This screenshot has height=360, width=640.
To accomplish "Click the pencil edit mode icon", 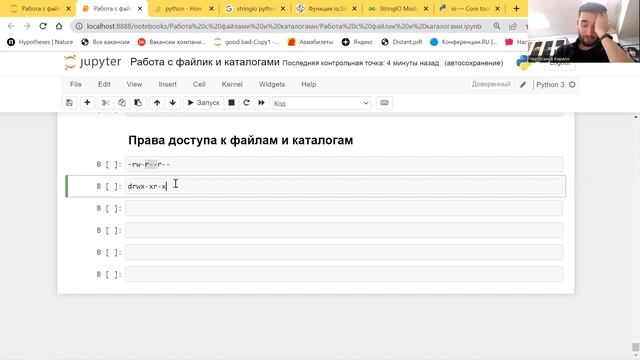I will click(523, 85).
